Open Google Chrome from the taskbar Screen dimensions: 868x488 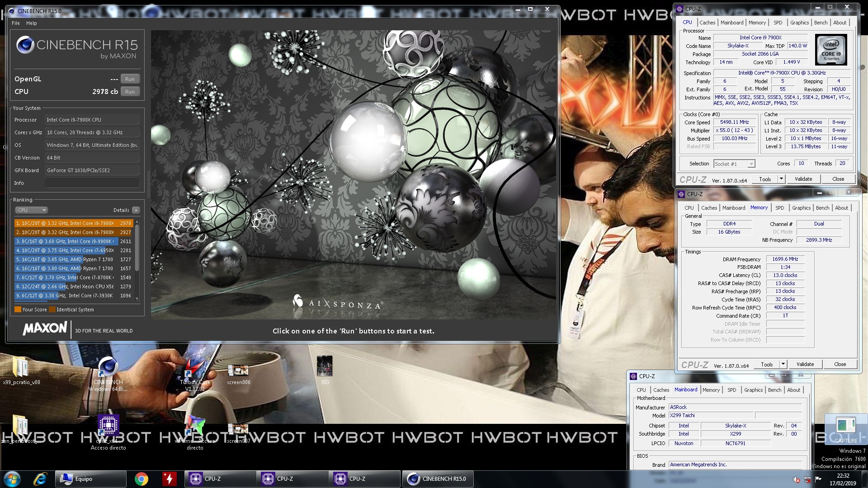[x=142, y=479]
